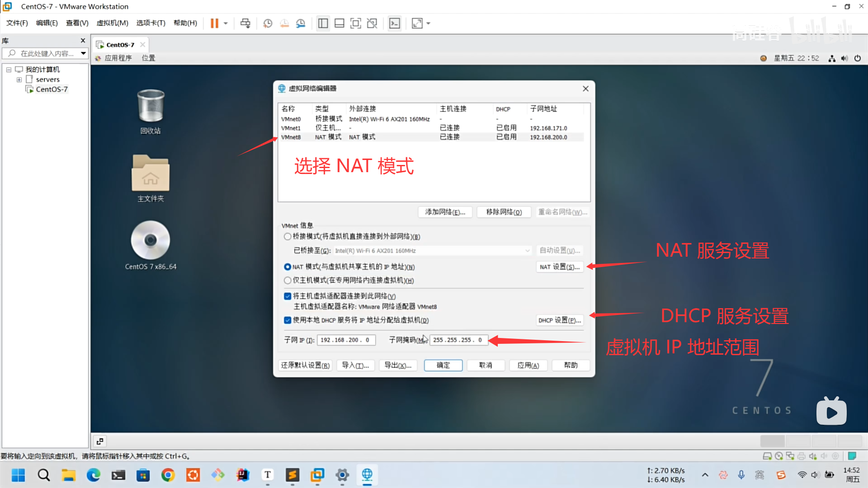Open the console view terminal icon
Screen dimensions: 868x488
(x=395, y=23)
